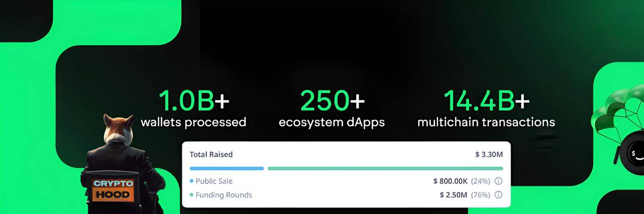Select the Public Sale label
Screen dimensions: 644x214
[214, 181]
